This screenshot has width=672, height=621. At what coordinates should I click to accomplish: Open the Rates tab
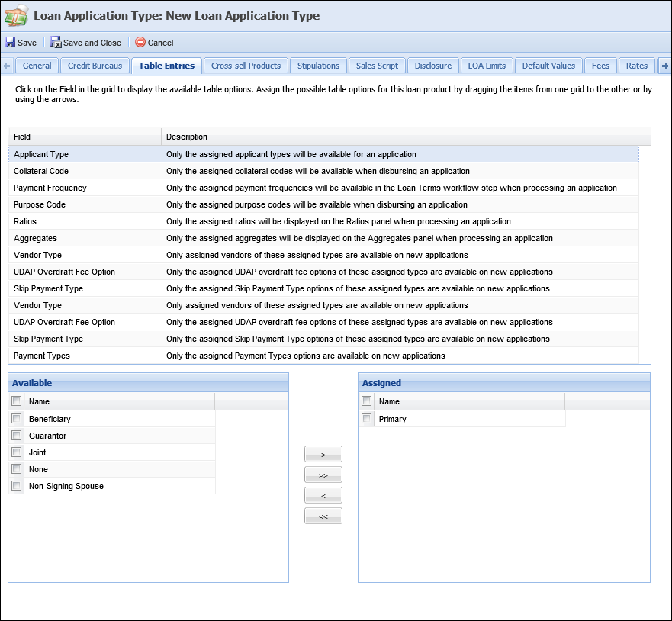[x=636, y=66]
